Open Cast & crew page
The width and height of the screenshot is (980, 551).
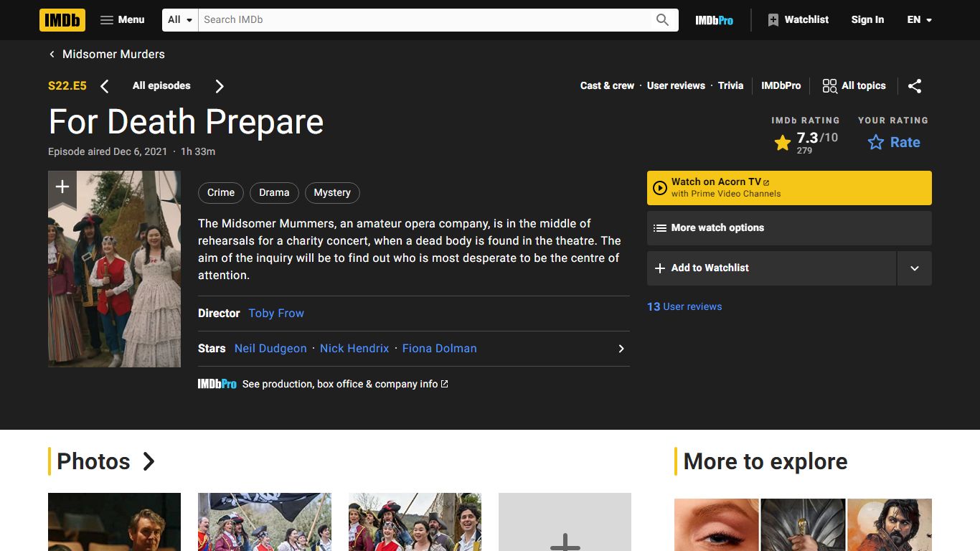click(x=607, y=85)
